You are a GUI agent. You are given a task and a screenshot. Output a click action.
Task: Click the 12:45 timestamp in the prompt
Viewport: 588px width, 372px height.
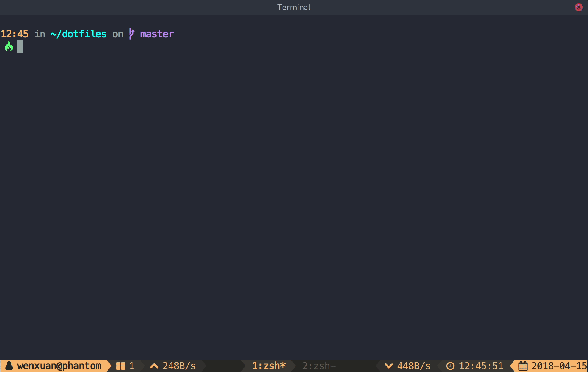pyautogui.click(x=15, y=34)
